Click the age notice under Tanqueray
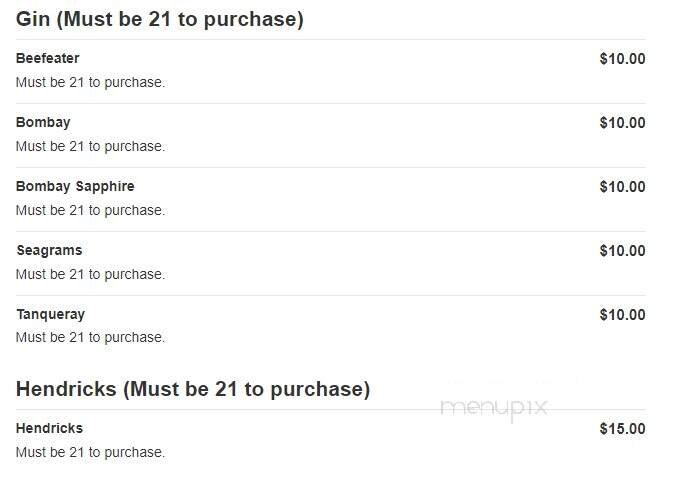The width and height of the screenshot is (673, 490). [x=90, y=337]
